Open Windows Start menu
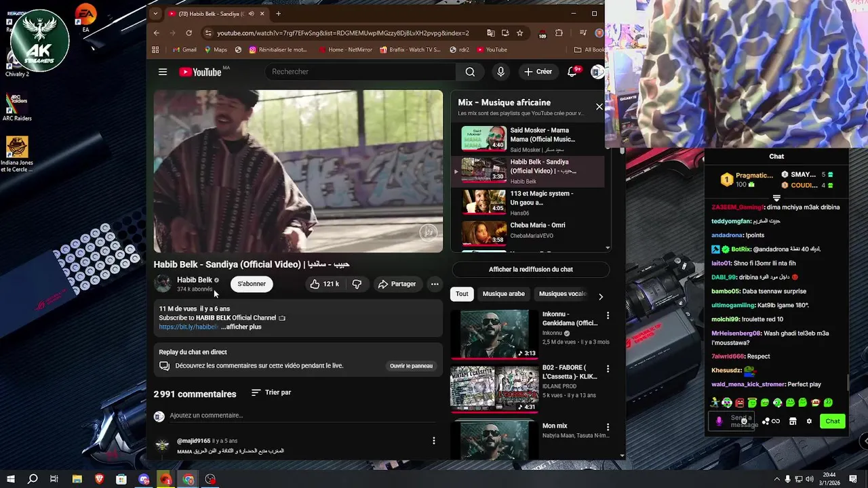868x488 pixels. (11, 479)
